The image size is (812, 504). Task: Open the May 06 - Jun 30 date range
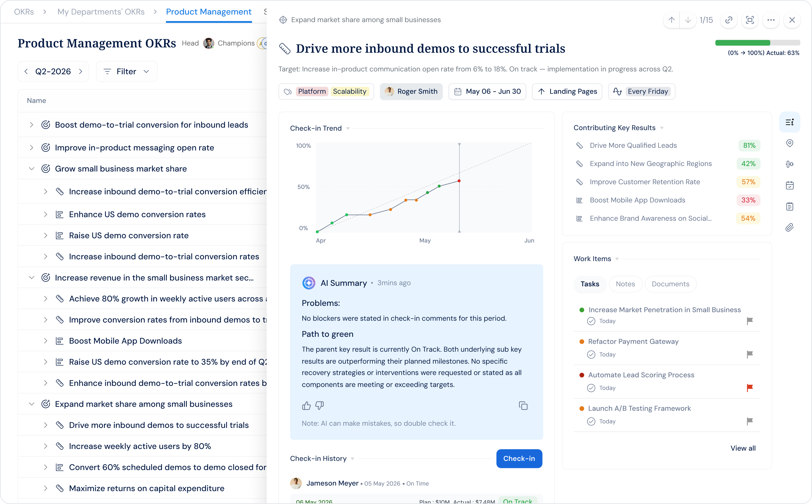[x=487, y=91]
